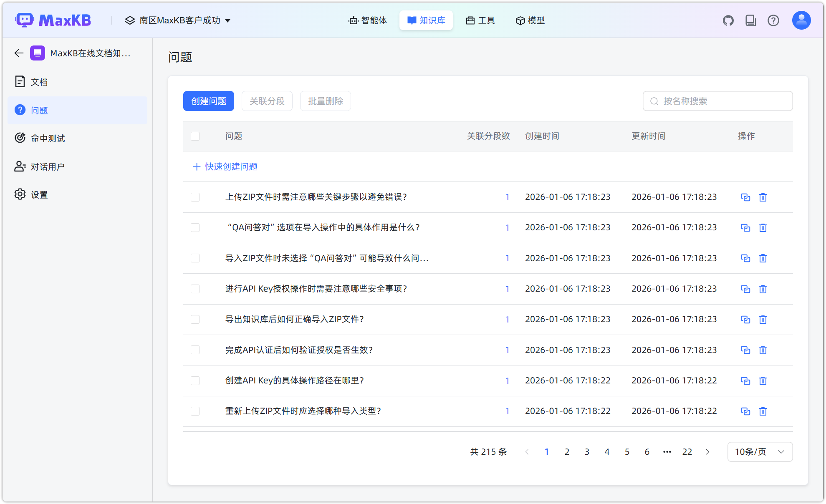Screen dimensions: 826x504
Task: Switch to the 智能体 tab
Action: click(x=368, y=20)
